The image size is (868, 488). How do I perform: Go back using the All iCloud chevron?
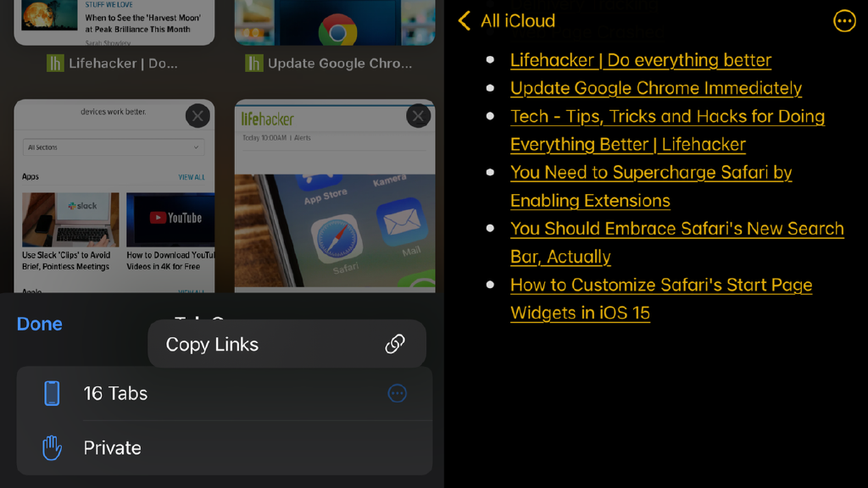464,21
